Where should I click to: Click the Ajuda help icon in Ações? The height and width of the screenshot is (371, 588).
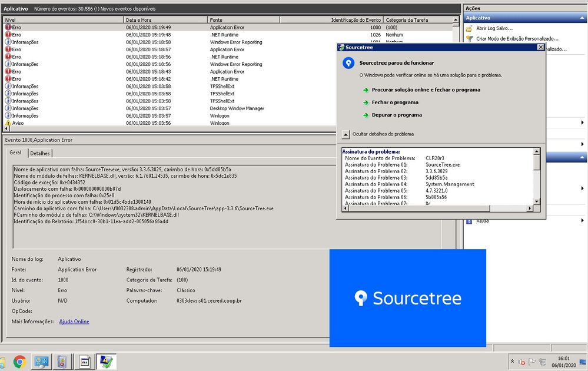(469, 221)
